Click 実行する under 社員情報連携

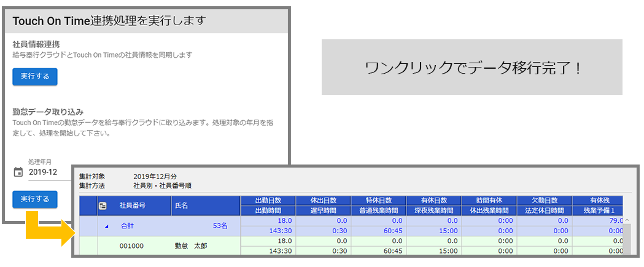coord(35,77)
